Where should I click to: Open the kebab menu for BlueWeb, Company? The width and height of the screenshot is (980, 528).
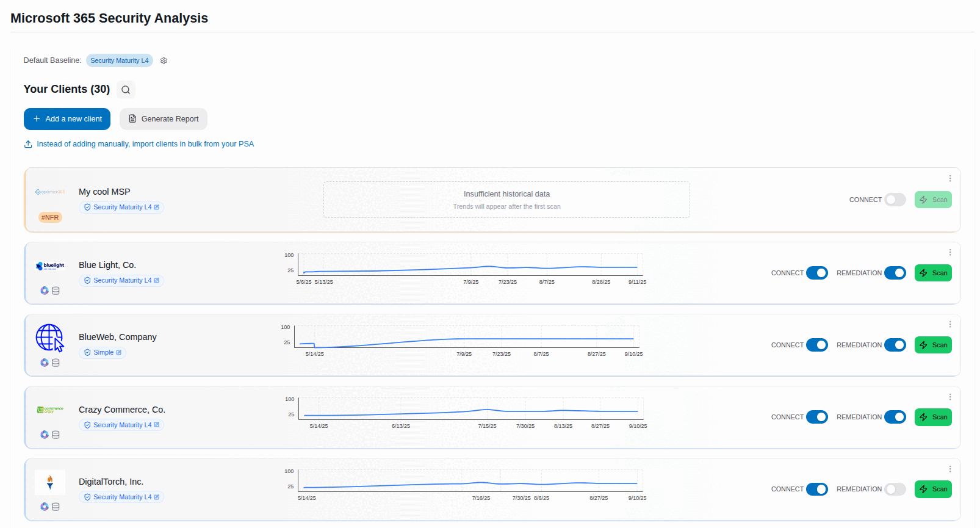[950, 324]
